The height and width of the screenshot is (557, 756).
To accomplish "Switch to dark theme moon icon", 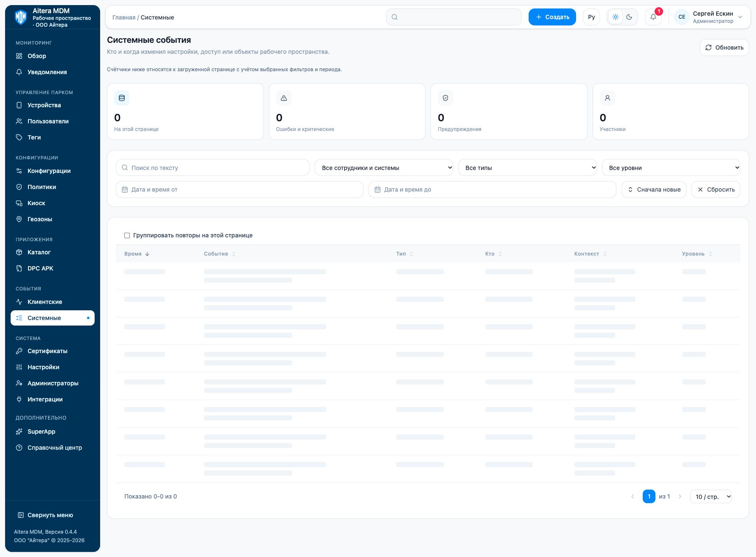I will tap(629, 17).
